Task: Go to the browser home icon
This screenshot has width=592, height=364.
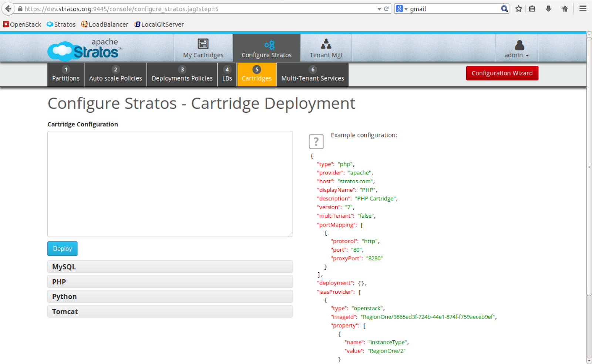Action: coord(565,9)
